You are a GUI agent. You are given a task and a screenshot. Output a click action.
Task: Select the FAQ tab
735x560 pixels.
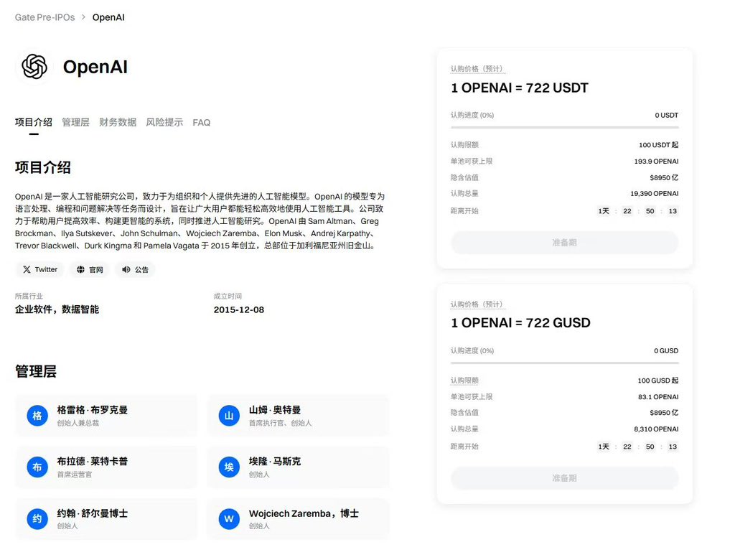tap(202, 123)
